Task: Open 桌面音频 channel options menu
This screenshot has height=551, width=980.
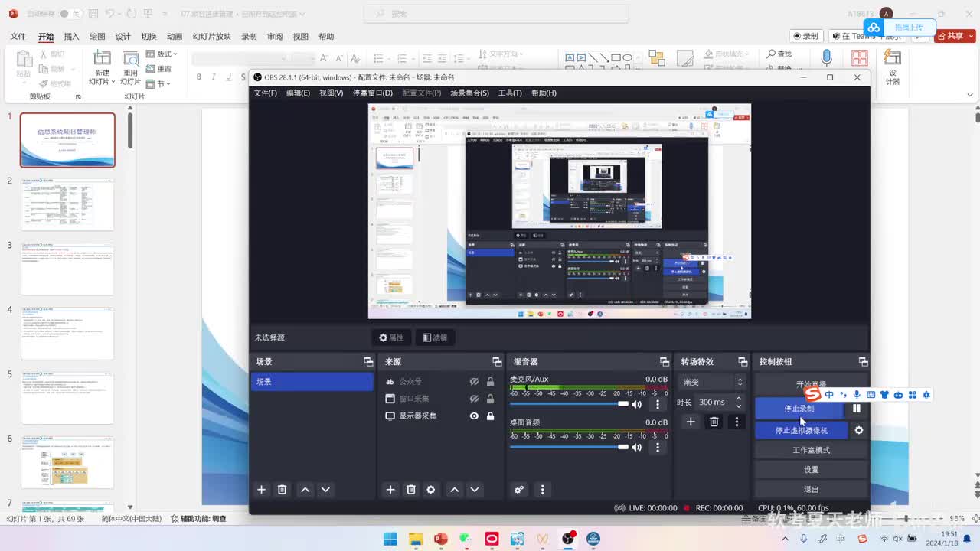Action: click(657, 447)
